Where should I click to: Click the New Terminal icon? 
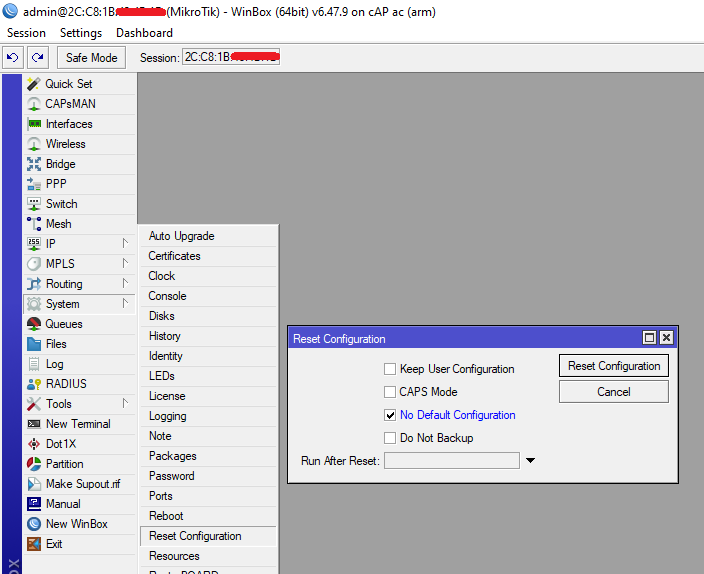coord(34,424)
